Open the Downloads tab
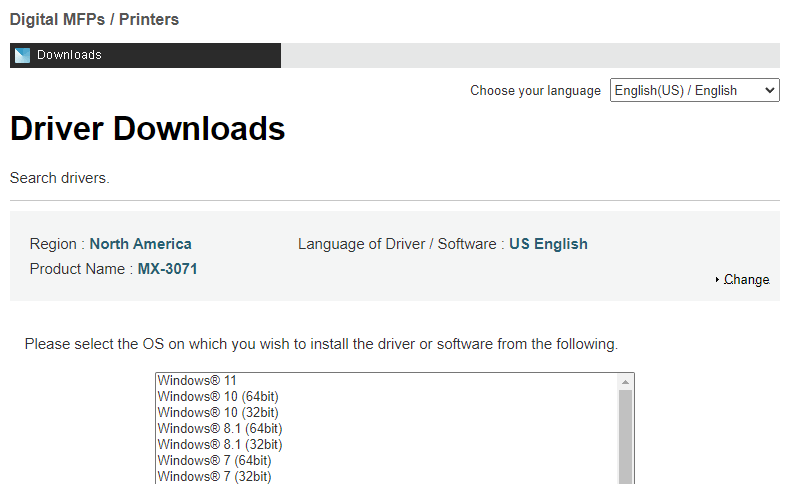The image size is (786, 484). click(145, 55)
